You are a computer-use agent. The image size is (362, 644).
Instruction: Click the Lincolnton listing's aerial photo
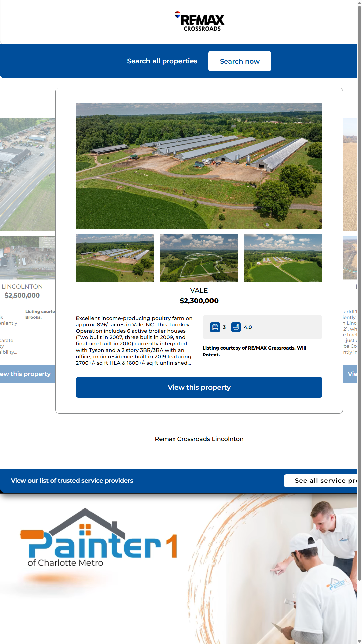click(27, 174)
